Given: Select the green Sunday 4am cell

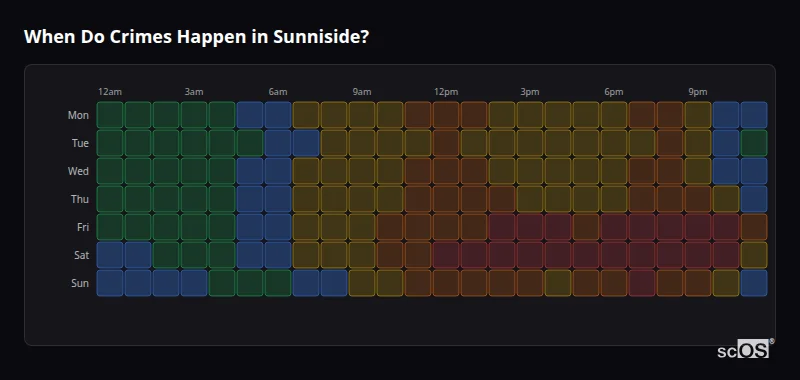Looking at the screenshot, I should [x=222, y=283].
